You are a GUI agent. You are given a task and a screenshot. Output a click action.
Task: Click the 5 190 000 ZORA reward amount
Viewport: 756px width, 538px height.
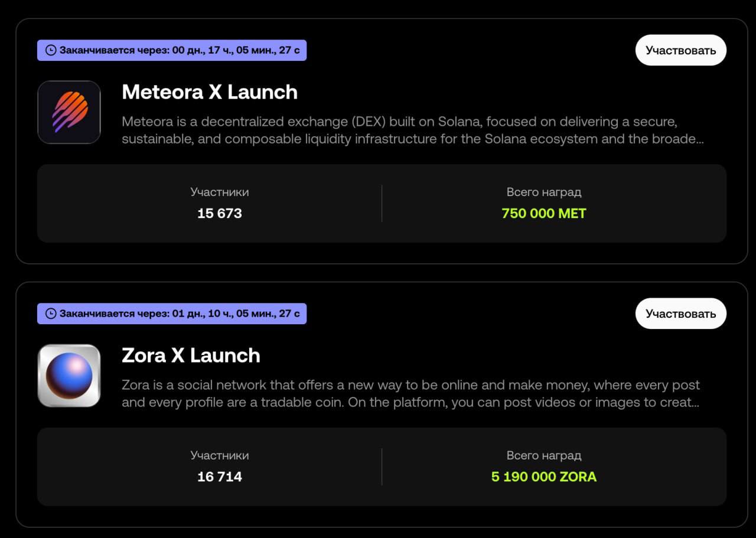click(544, 477)
